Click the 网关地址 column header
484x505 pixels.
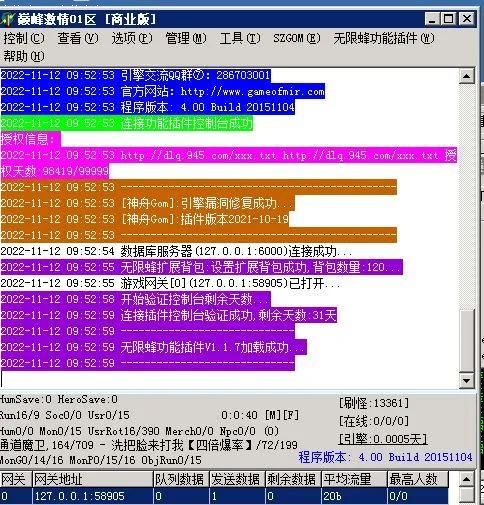[x=92, y=479]
